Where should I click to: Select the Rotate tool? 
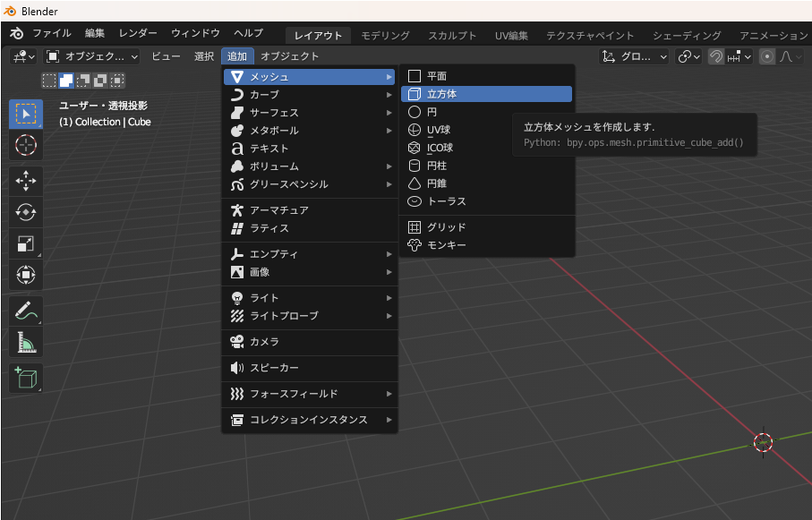pos(26,212)
